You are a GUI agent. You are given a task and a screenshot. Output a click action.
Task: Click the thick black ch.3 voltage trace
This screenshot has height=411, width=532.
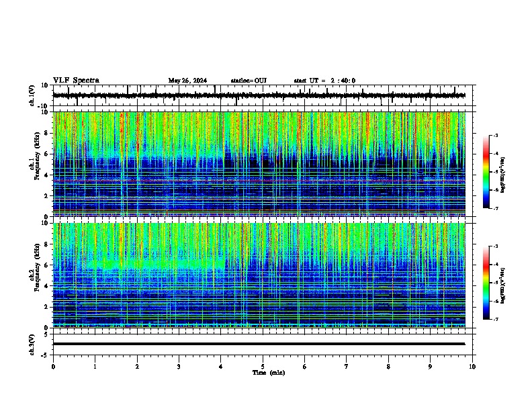[259, 344]
